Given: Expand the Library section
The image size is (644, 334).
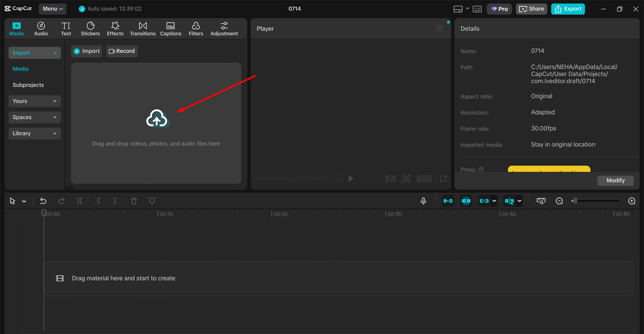Looking at the screenshot, I should point(35,133).
